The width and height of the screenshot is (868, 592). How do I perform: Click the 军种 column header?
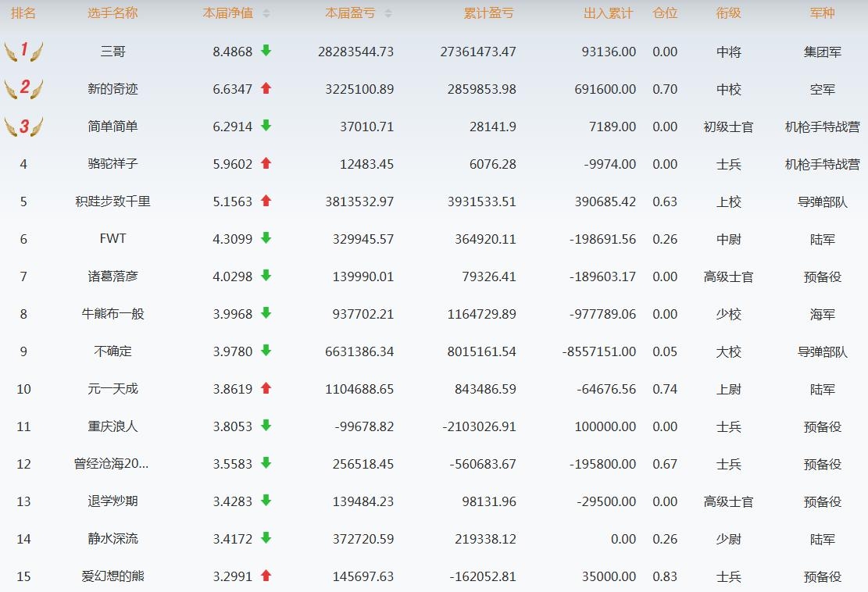(x=822, y=13)
